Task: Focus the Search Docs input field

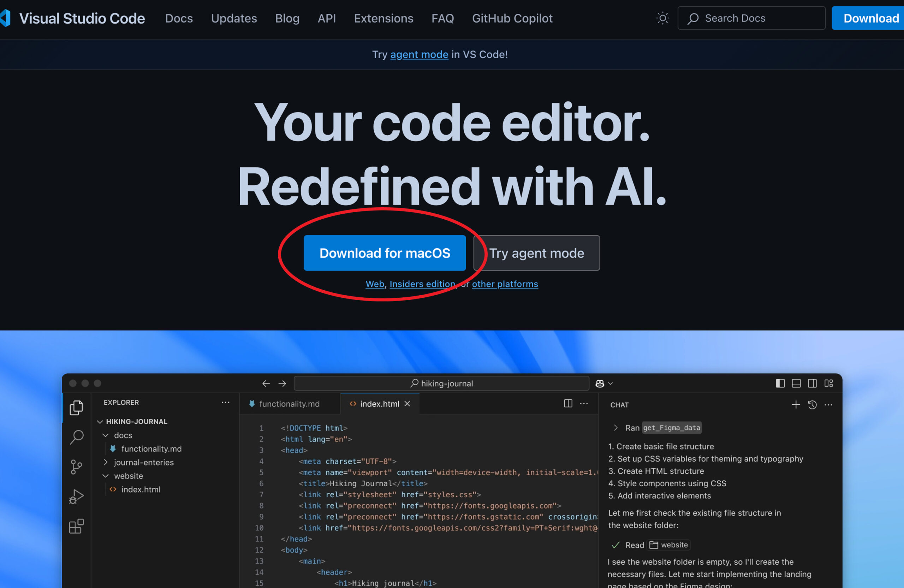Action: (x=751, y=18)
